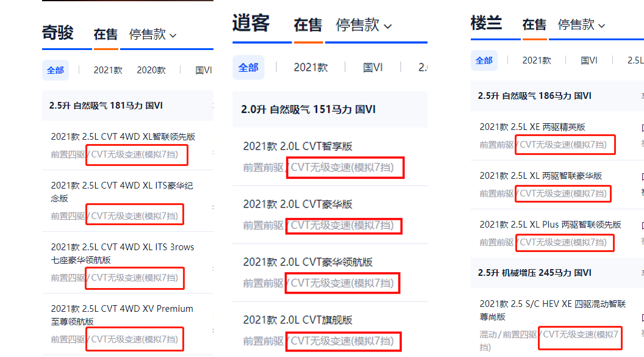
Task: Open 逍客 2021款 2.0L CVT旗舰版
Action: (x=298, y=320)
